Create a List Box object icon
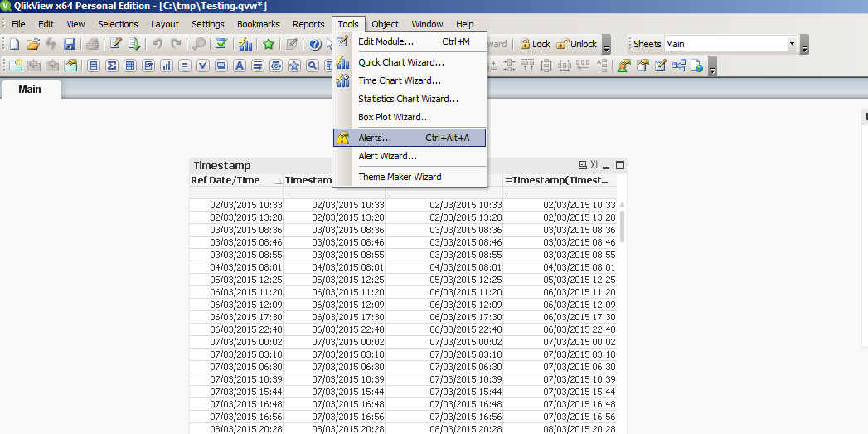The width and height of the screenshot is (868, 434). (x=94, y=66)
